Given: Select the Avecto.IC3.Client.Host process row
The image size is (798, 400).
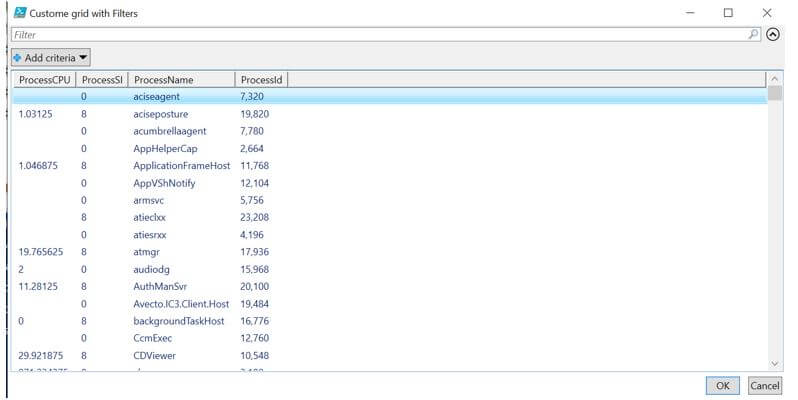Looking at the screenshot, I should click(390, 304).
